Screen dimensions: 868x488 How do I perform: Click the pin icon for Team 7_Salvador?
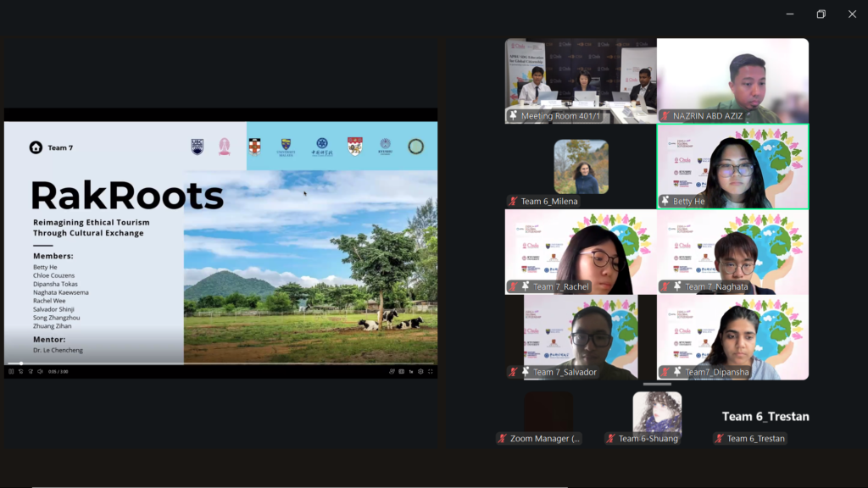526,372
